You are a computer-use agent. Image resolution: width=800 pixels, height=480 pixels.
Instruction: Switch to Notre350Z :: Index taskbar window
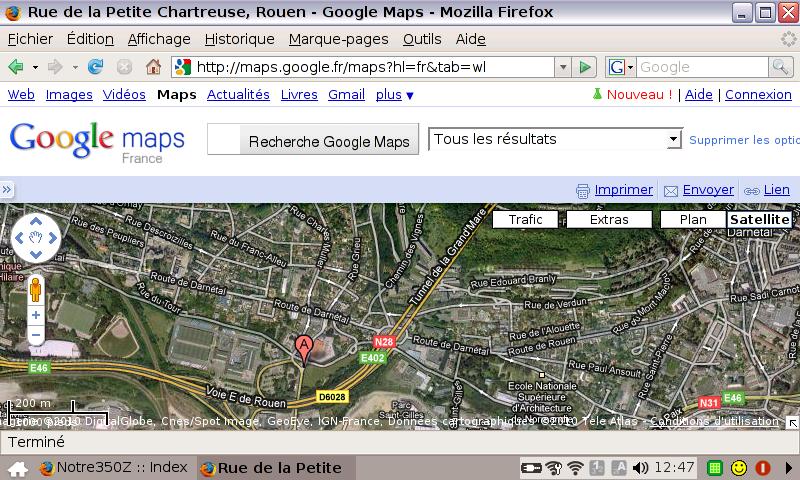[113, 468]
